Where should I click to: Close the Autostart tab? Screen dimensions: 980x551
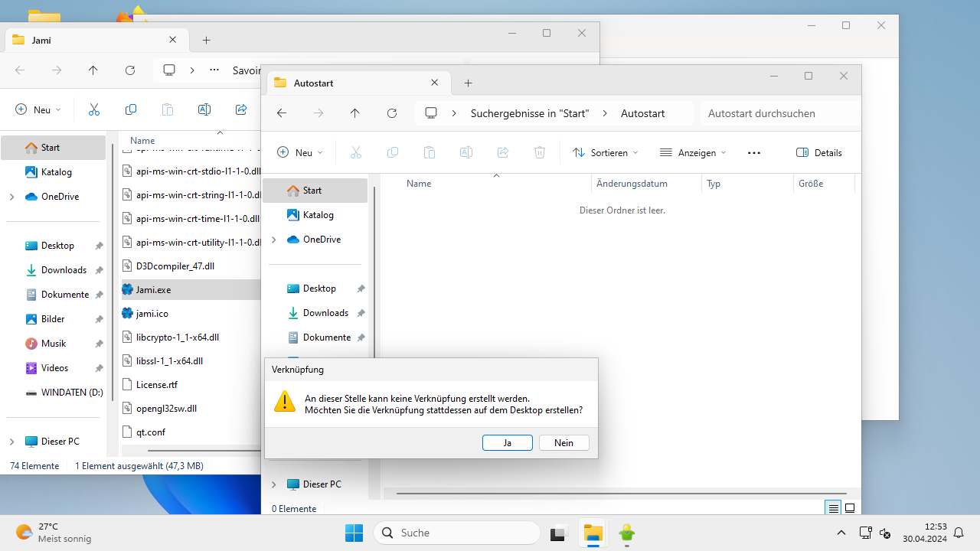point(435,83)
